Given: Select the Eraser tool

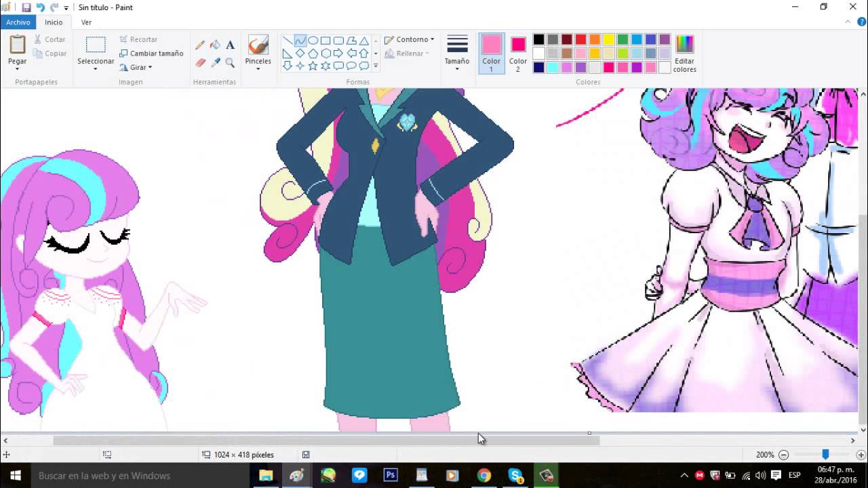Looking at the screenshot, I should pos(200,62).
